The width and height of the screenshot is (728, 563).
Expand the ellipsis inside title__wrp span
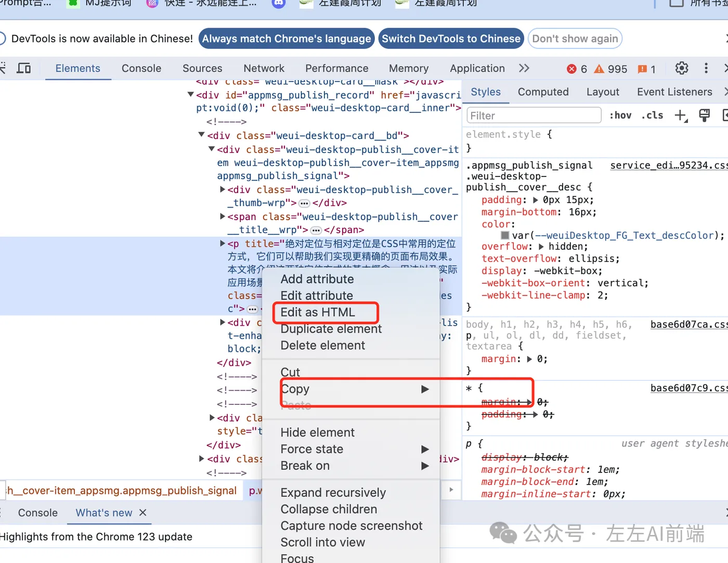(x=316, y=230)
